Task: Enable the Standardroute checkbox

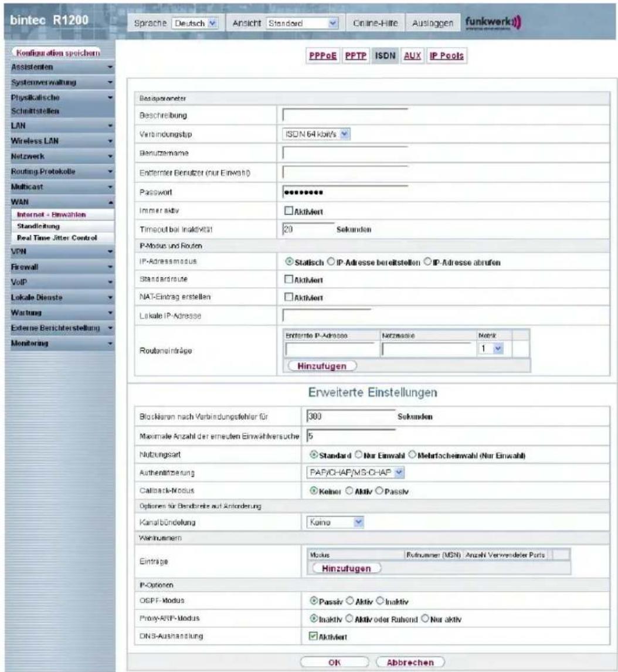Action: (x=288, y=280)
